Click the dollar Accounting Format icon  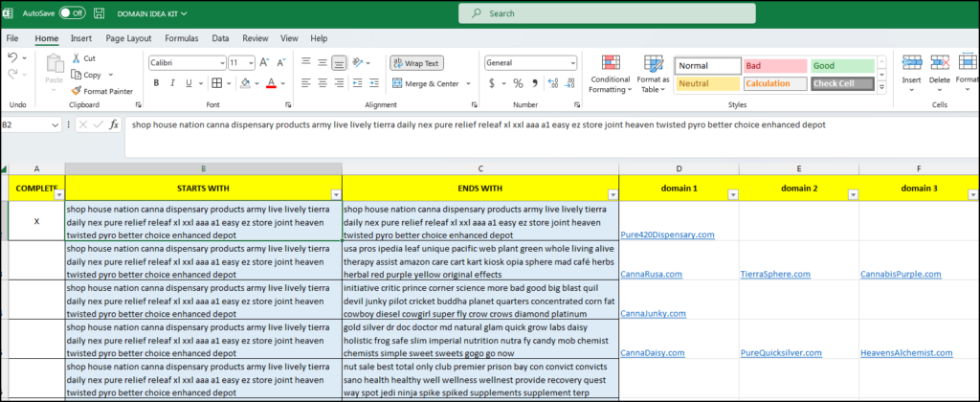[493, 83]
